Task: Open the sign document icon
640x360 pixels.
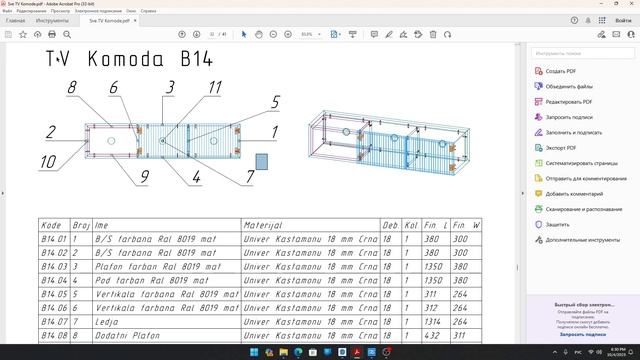Action: (x=403, y=35)
